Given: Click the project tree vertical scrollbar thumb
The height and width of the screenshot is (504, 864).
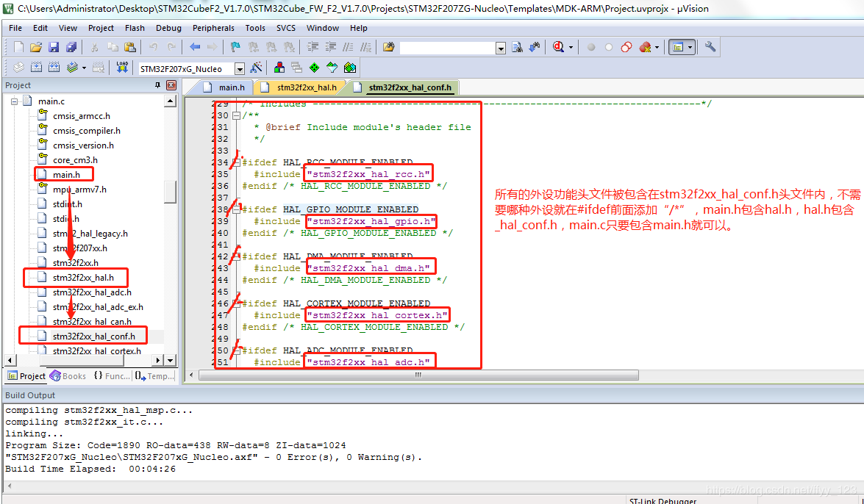Looking at the screenshot, I should (x=171, y=192).
